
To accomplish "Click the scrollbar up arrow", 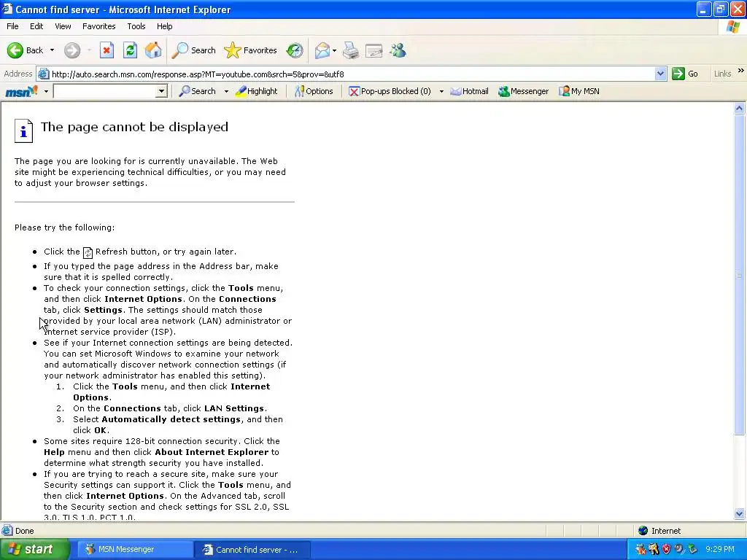I will [x=739, y=108].
